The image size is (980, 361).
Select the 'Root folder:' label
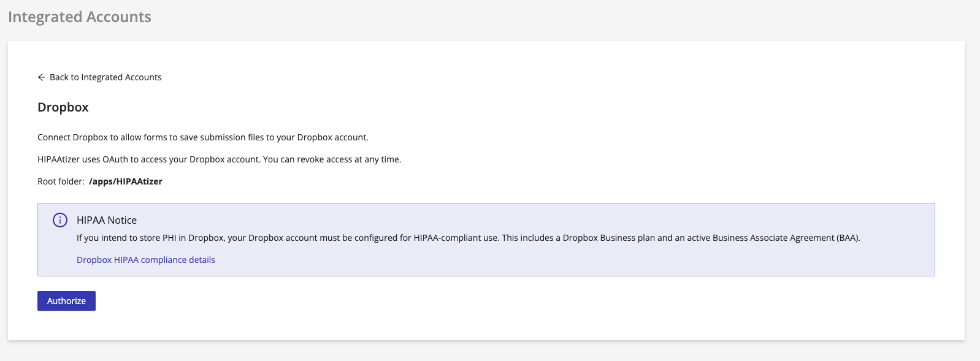point(59,181)
